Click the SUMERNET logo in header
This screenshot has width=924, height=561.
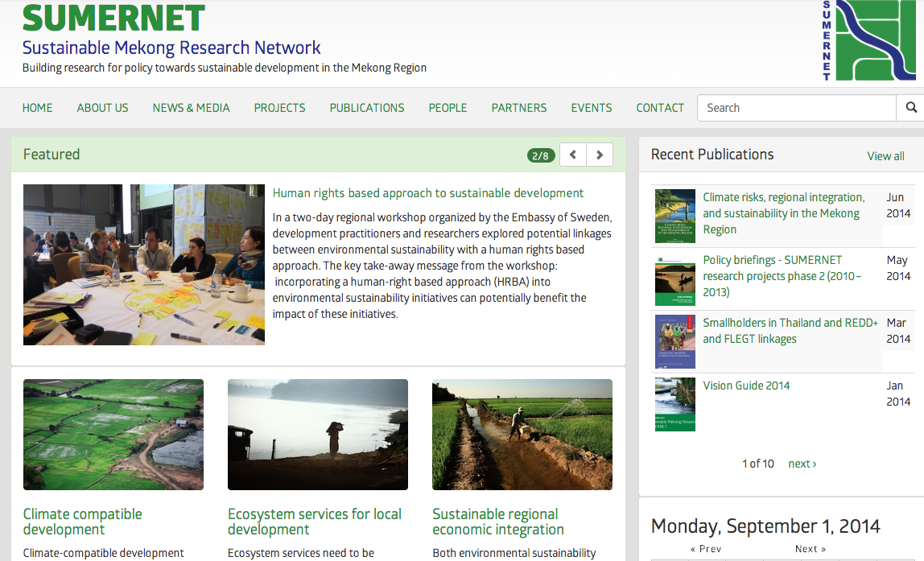tap(868, 40)
